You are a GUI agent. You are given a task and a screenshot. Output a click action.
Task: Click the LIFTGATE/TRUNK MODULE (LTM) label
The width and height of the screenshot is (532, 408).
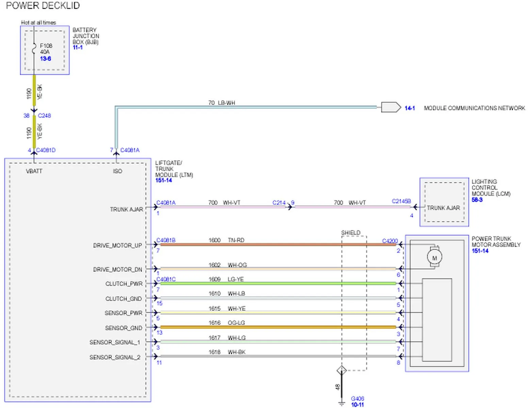[x=174, y=169]
